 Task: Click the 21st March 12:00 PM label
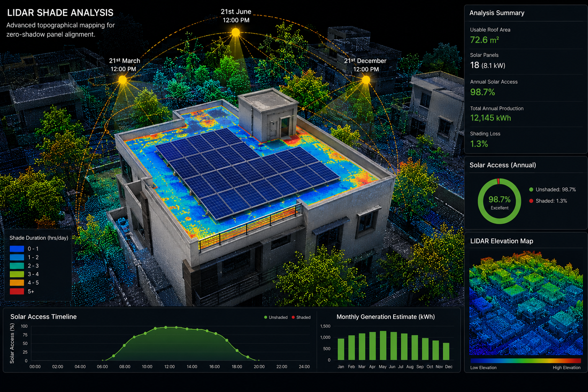coord(124,65)
